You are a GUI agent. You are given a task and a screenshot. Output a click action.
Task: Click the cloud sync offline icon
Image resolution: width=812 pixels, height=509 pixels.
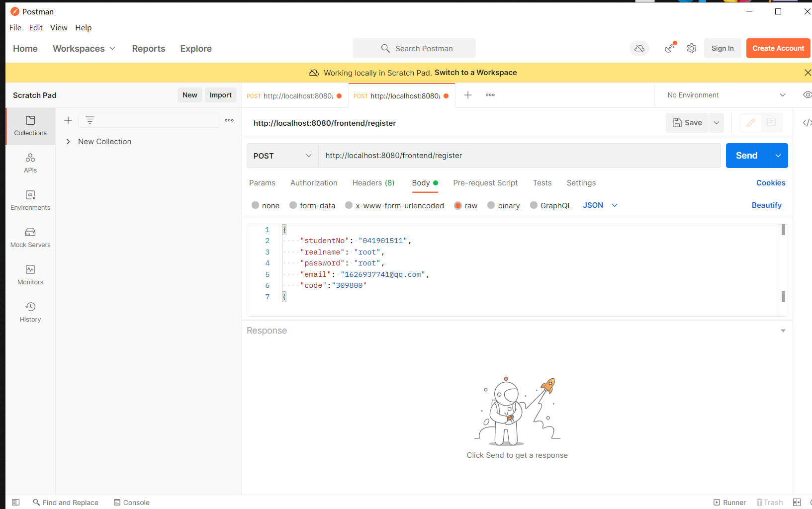639,48
